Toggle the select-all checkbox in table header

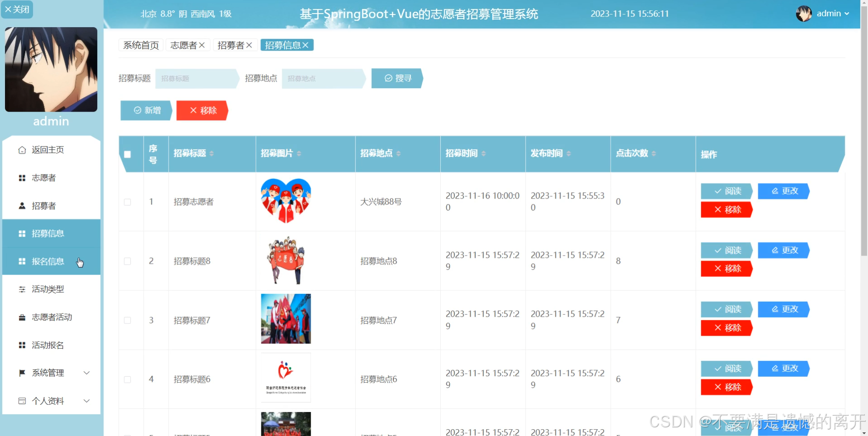pyautogui.click(x=127, y=154)
